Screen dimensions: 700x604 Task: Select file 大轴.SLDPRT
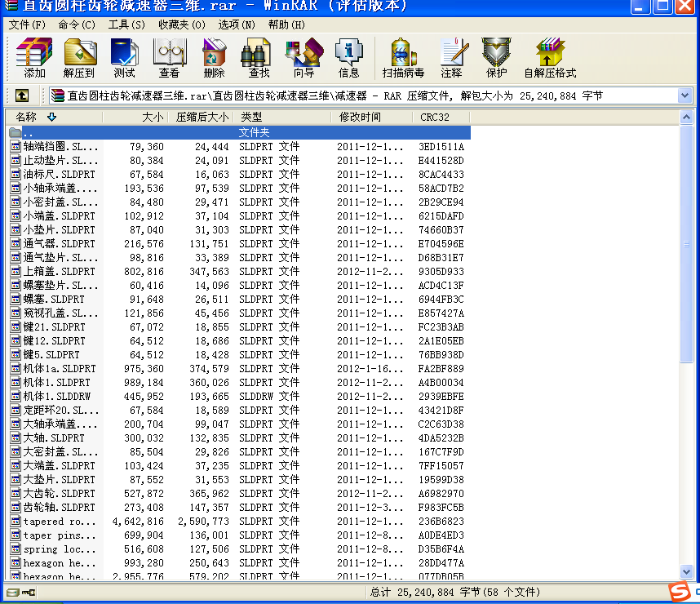[54, 437]
